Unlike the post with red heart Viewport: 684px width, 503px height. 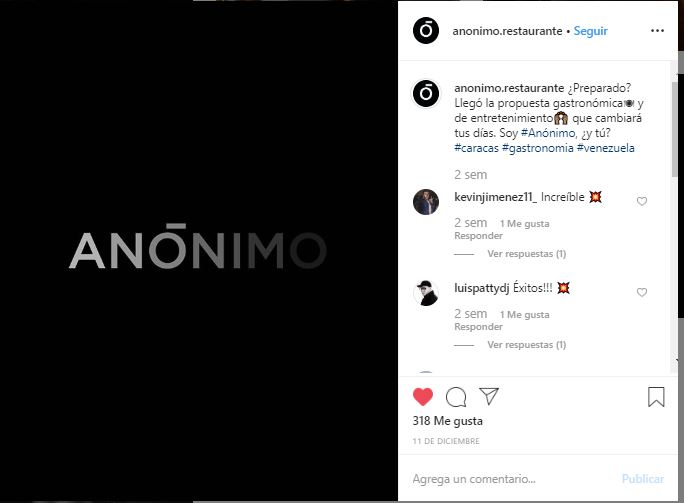point(423,397)
